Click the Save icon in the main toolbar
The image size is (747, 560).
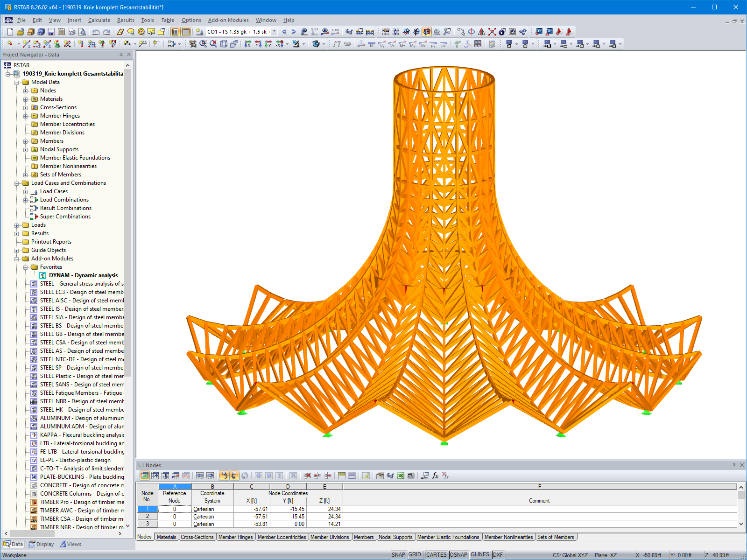point(51,32)
